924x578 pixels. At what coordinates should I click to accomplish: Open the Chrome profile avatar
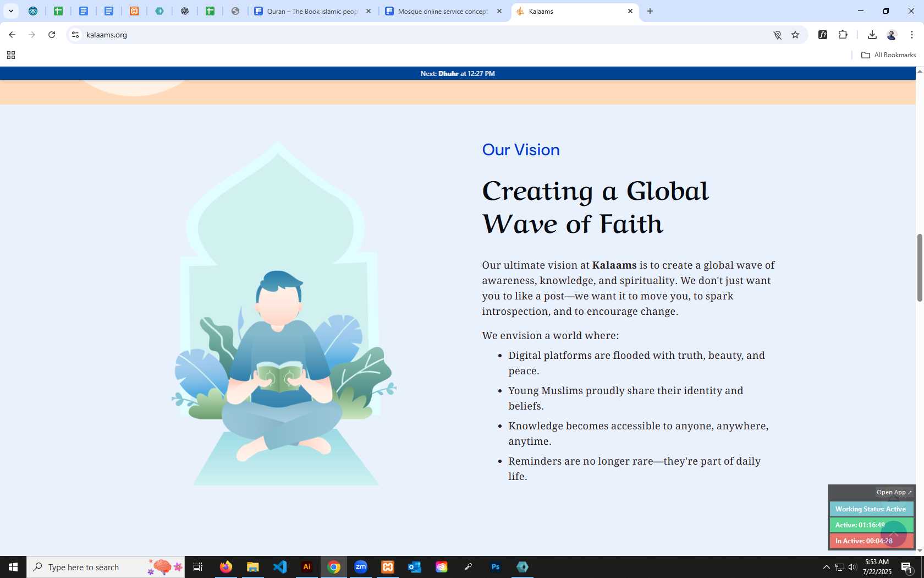pos(892,35)
